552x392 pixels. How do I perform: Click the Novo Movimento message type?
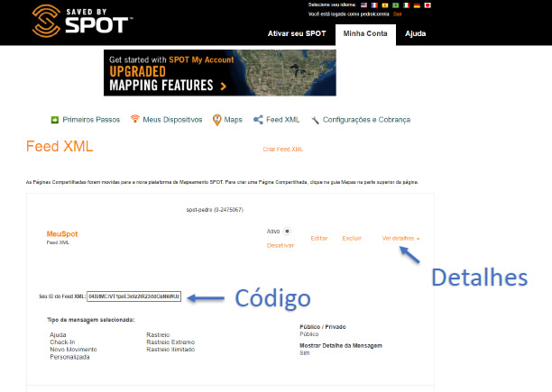(73, 350)
